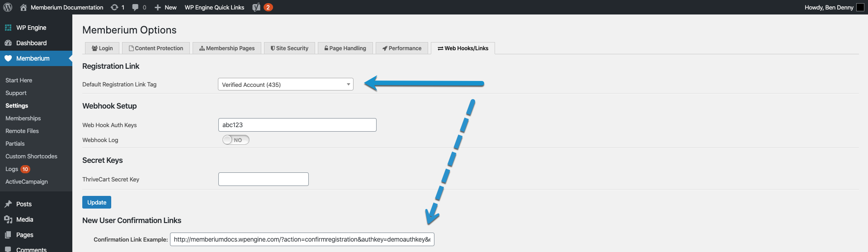Click the Update button
The width and height of the screenshot is (868, 252).
pos(97,202)
